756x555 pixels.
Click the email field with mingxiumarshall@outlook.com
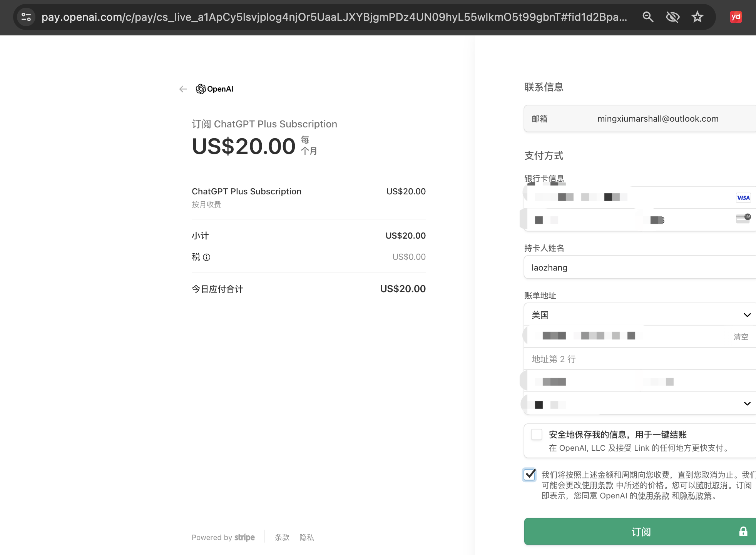tap(640, 119)
